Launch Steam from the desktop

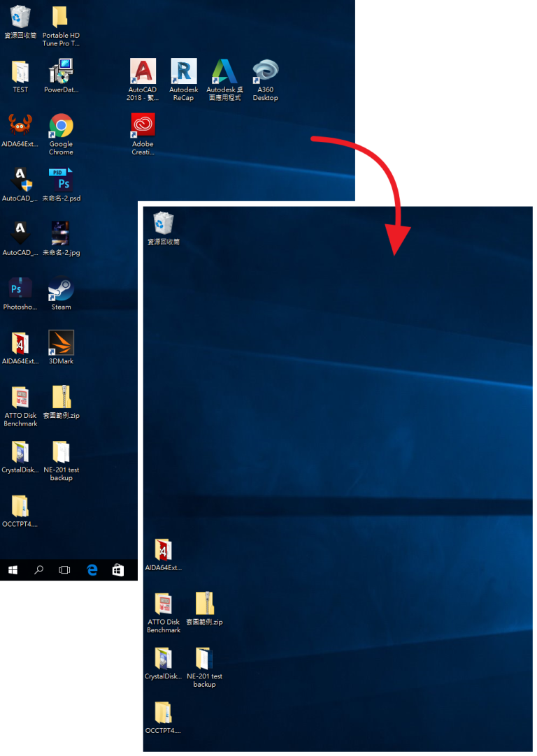61,289
